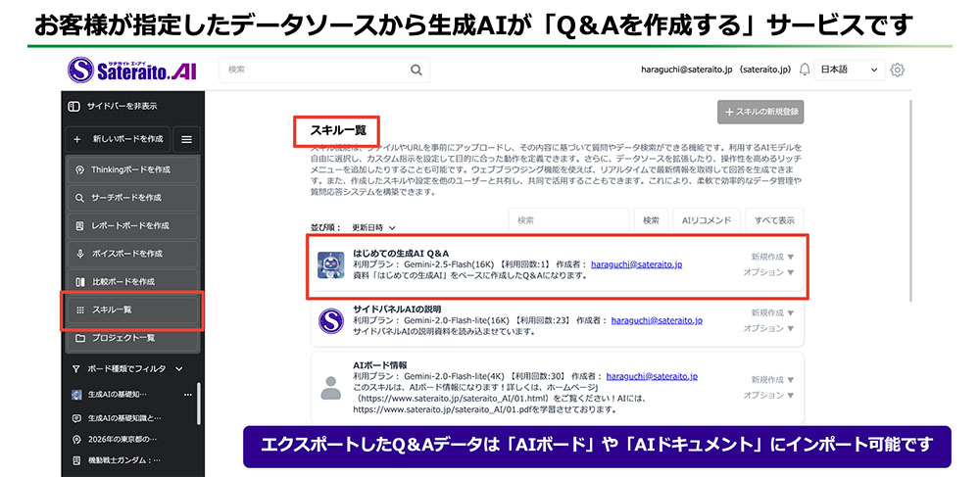Focus the skill list search field
Viewport: 980px width, 477px height.
click(x=568, y=220)
